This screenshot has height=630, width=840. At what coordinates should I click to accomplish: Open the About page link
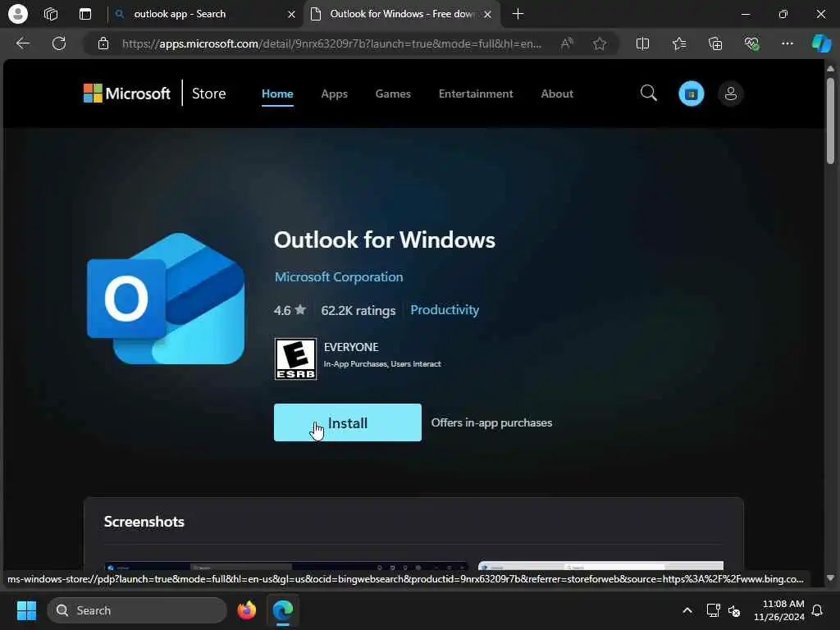557,94
